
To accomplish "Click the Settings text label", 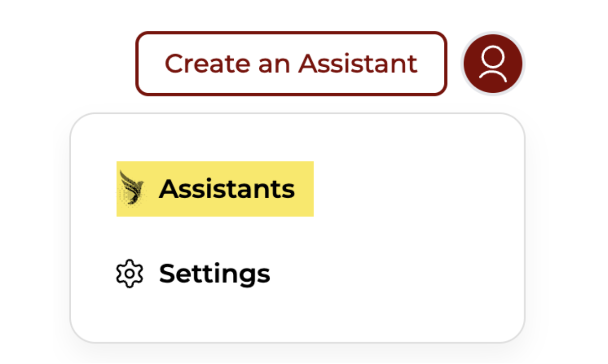I will [x=215, y=274].
